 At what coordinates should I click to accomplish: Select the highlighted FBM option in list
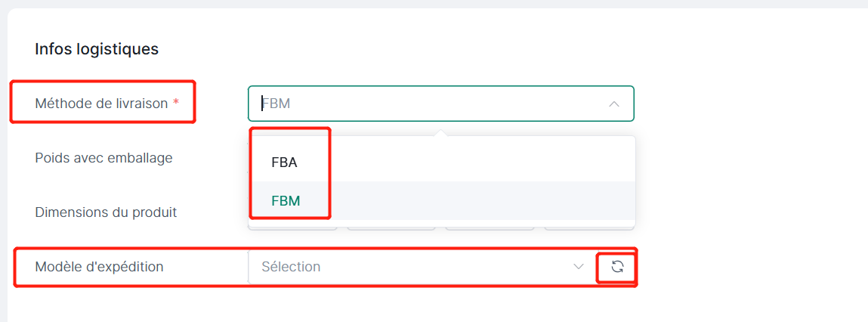point(286,200)
